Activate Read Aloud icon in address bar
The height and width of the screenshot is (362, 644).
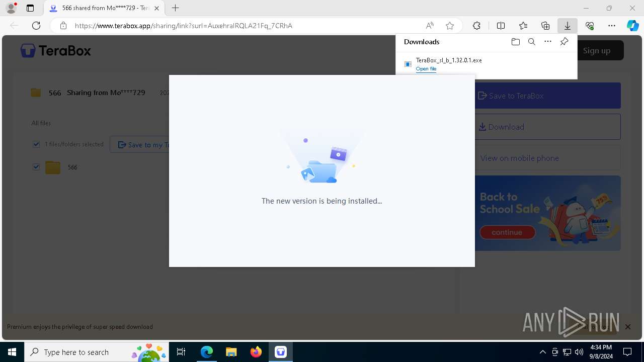click(x=430, y=26)
